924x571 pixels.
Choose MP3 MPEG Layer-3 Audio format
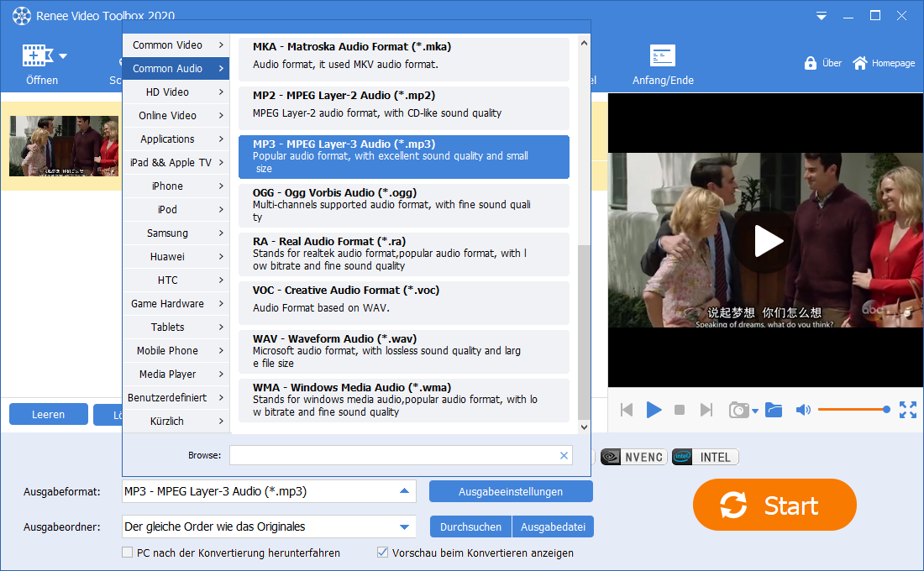(404, 157)
